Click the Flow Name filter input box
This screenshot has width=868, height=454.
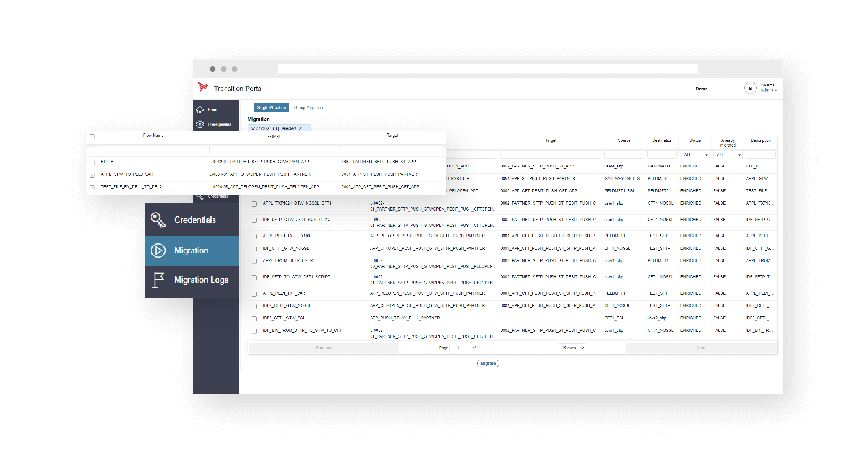(x=153, y=150)
